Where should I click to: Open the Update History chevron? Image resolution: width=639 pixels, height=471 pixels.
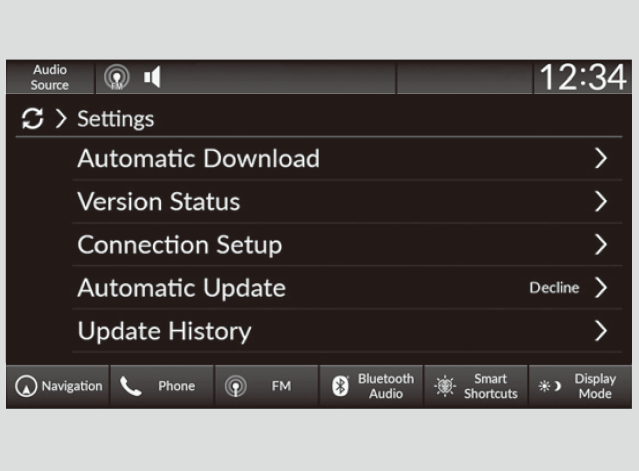[x=600, y=331]
